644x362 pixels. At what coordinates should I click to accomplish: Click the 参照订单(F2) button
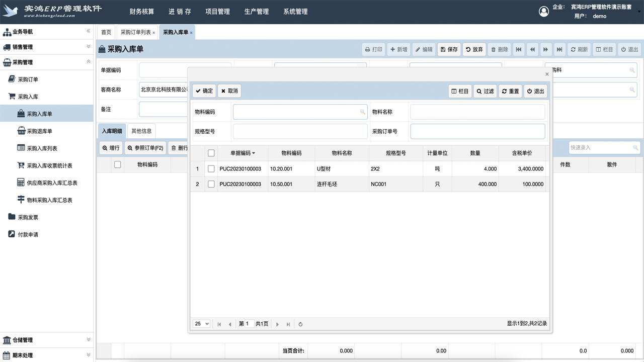click(145, 147)
